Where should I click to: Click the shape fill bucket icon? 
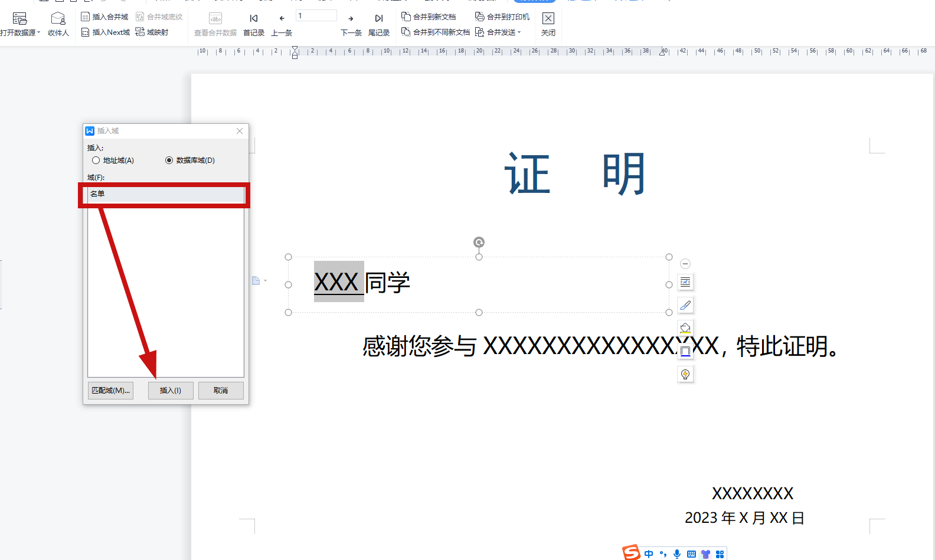point(685,328)
